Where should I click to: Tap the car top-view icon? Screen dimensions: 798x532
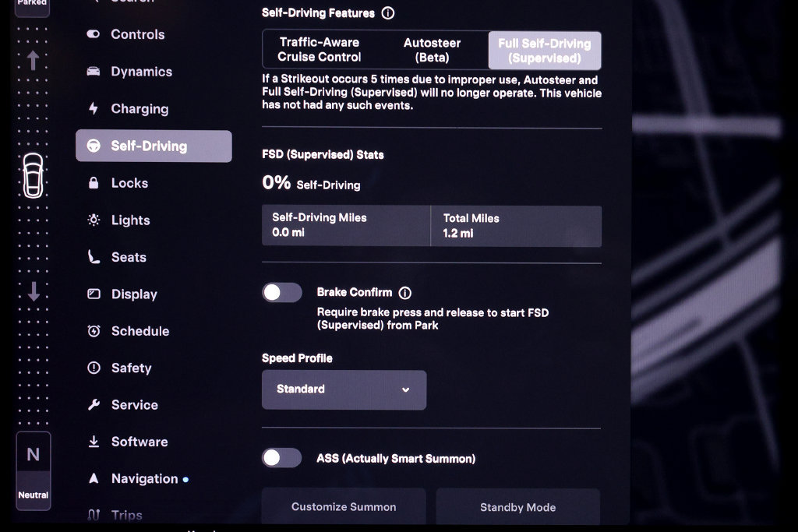click(x=33, y=175)
